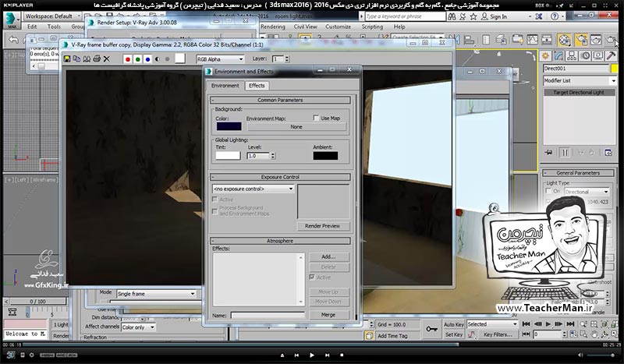The image size is (624, 364).
Task: Open the Display panel tab
Action: (x=598, y=56)
